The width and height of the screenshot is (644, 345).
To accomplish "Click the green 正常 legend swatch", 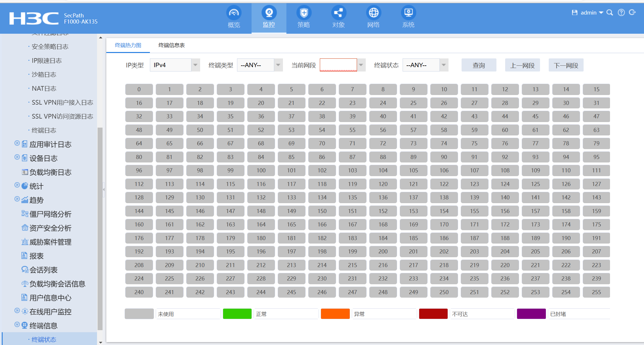I will (x=237, y=314).
